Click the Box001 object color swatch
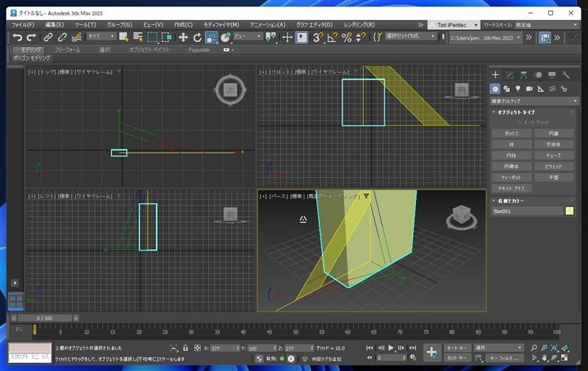The width and height of the screenshot is (588, 371). click(x=569, y=211)
